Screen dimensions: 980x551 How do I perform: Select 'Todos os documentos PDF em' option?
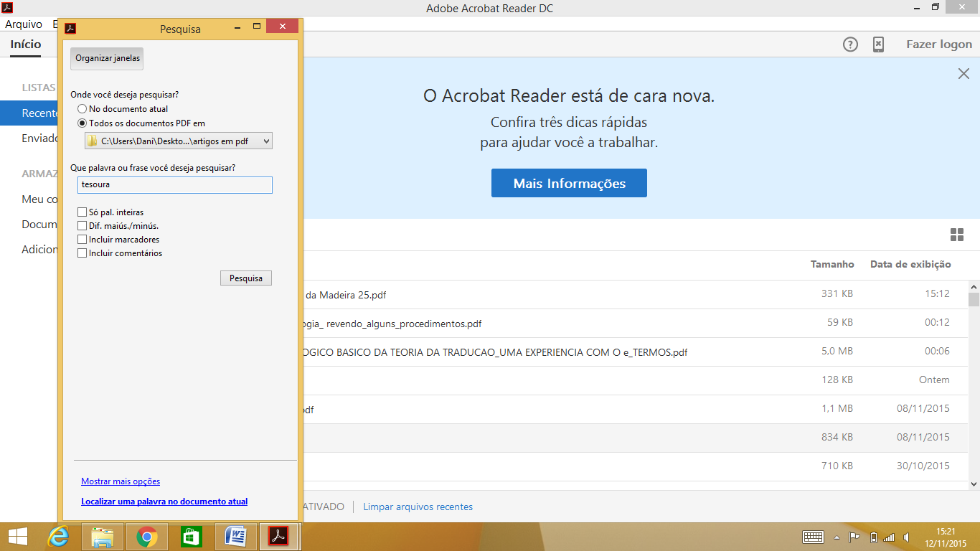[141, 123]
